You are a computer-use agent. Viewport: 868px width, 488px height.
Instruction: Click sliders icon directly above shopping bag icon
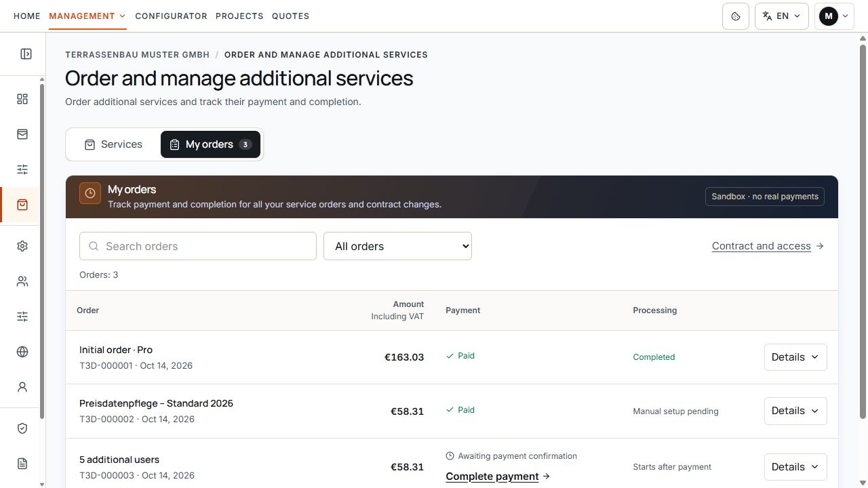[22, 169]
